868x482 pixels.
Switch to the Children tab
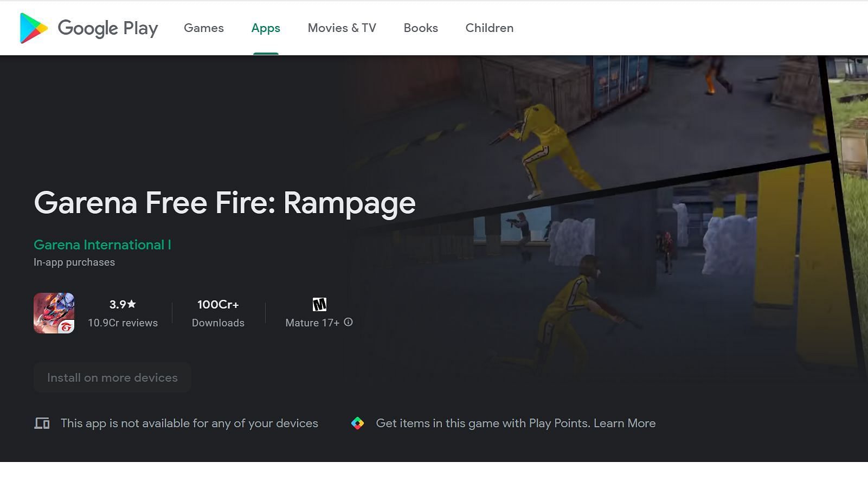490,28
